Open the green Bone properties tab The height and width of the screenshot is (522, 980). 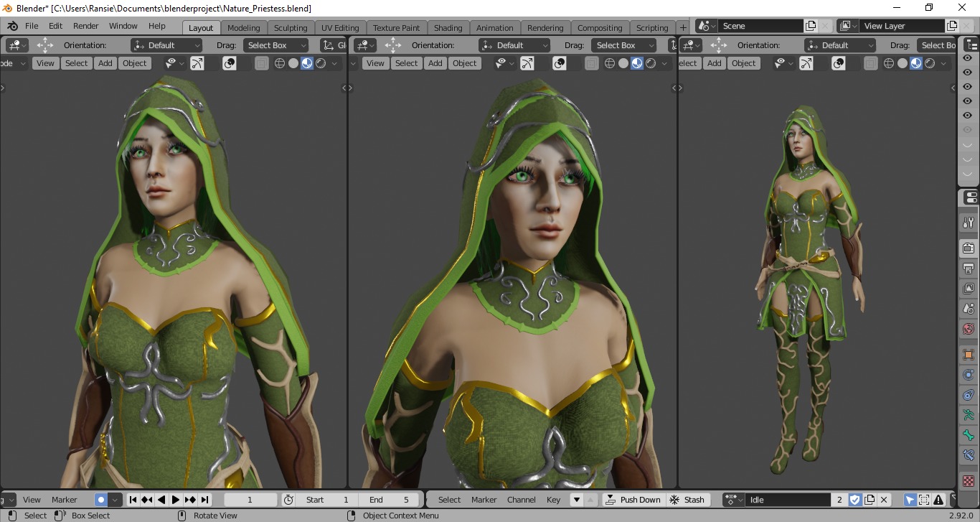click(969, 435)
